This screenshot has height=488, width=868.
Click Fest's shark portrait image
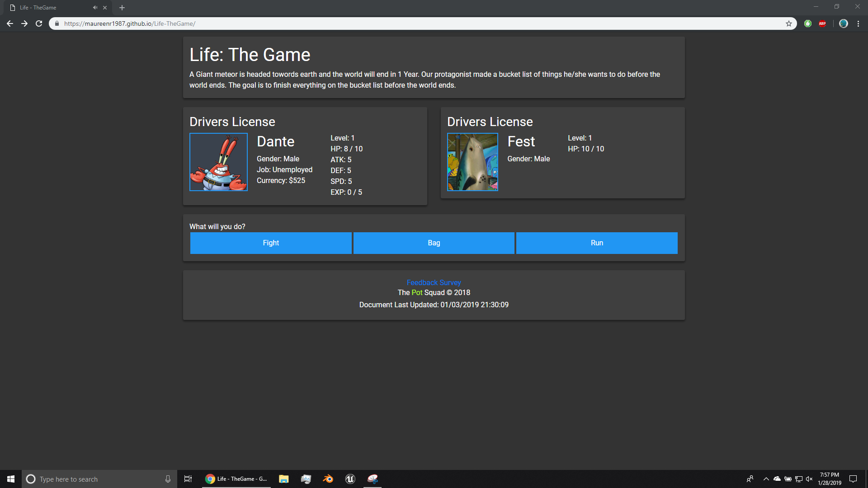(472, 162)
